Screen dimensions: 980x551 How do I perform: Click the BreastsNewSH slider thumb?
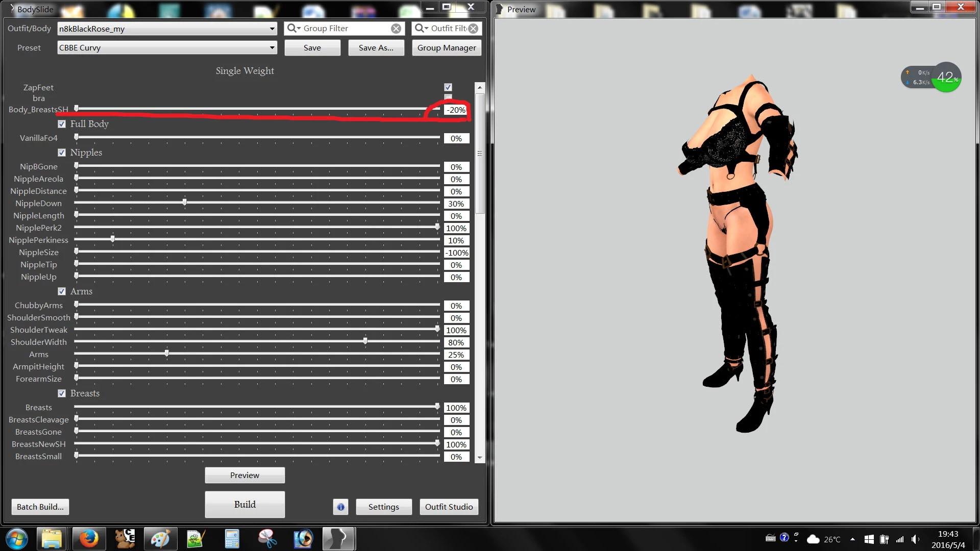pyautogui.click(x=437, y=443)
